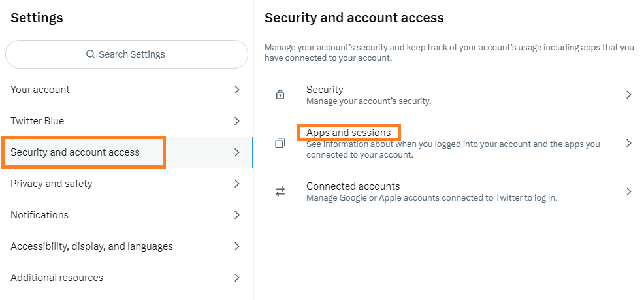Screen dimensions: 644x300
Task: Open Connected accounts option
Action: click(x=449, y=192)
